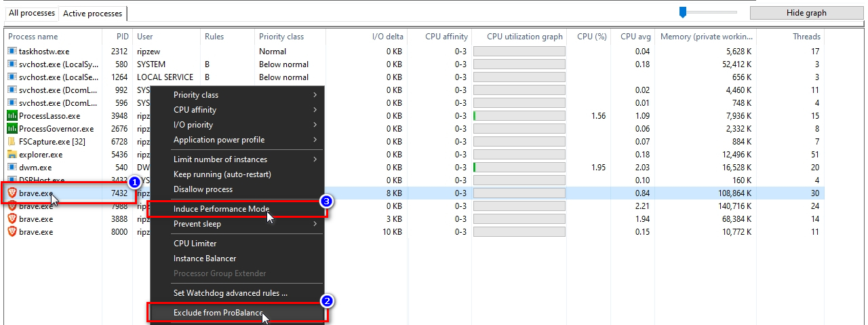Click the dwm.exe CPU utilization graph
Screen dimensions: 868x325
point(519,168)
